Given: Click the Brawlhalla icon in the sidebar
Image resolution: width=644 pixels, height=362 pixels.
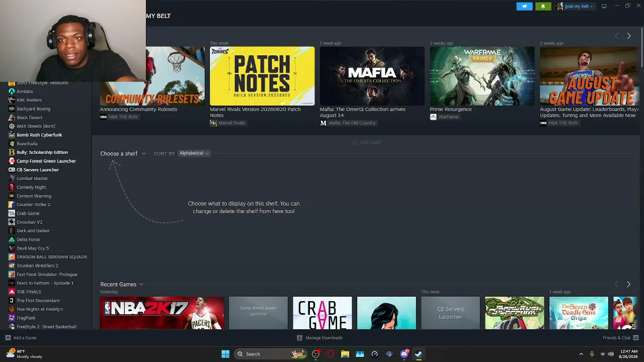Looking at the screenshot, I should click(12, 144).
